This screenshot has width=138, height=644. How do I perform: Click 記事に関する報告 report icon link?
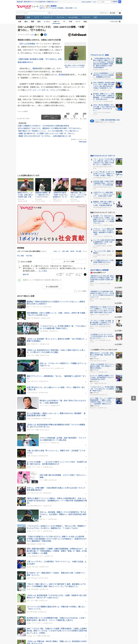pyautogui.click(x=23, y=118)
